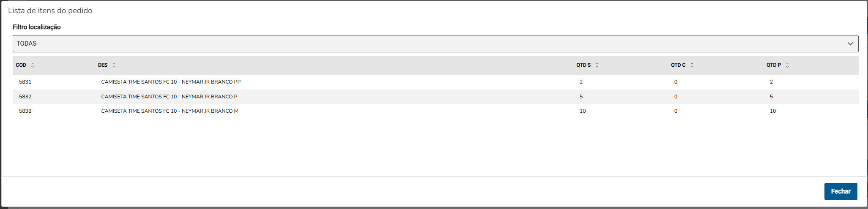Click the sort arrows beside COD
Viewport: 868px width, 209px height.
pyautogui.click(x=33, y=65)
